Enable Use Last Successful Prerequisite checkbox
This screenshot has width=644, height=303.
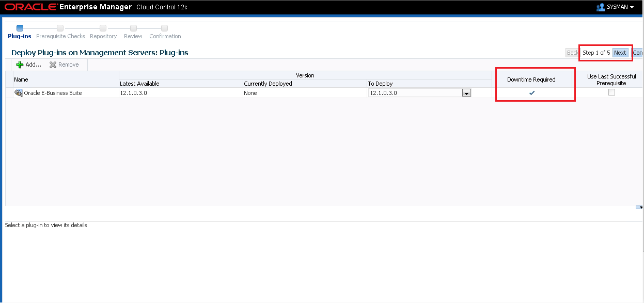coord(611,92)
